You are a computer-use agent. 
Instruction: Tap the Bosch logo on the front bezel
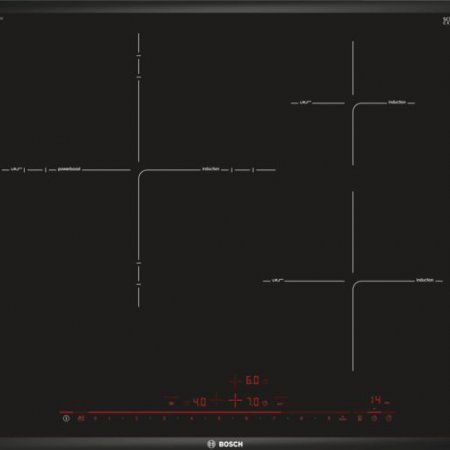point(225,444)
